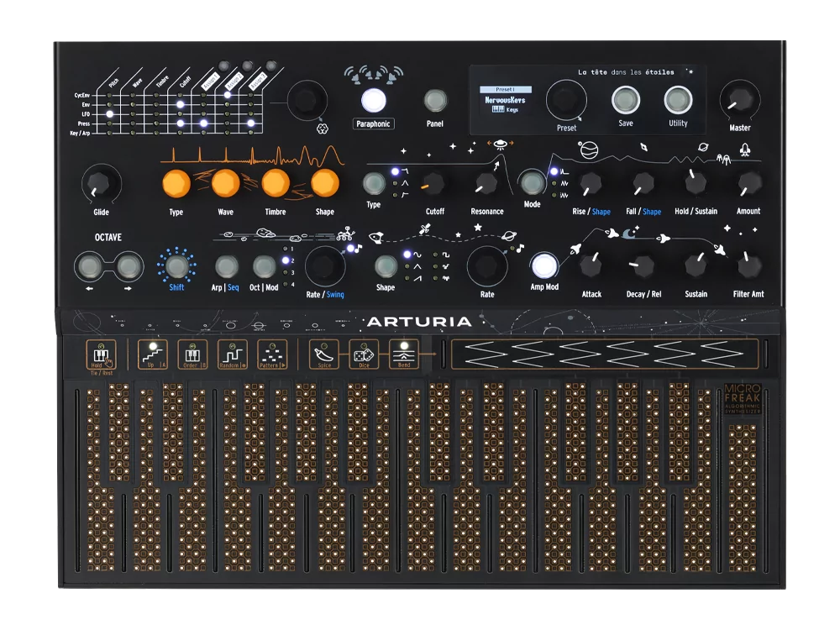The image size is (840, 630).
Task: Toggle the lit Amp Mod button
Action: point(544,265)
